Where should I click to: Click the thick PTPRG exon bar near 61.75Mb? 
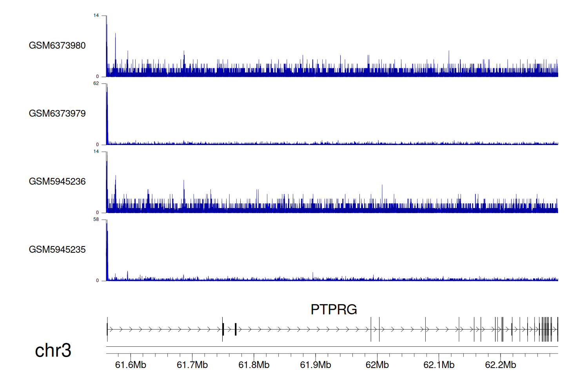223,330
